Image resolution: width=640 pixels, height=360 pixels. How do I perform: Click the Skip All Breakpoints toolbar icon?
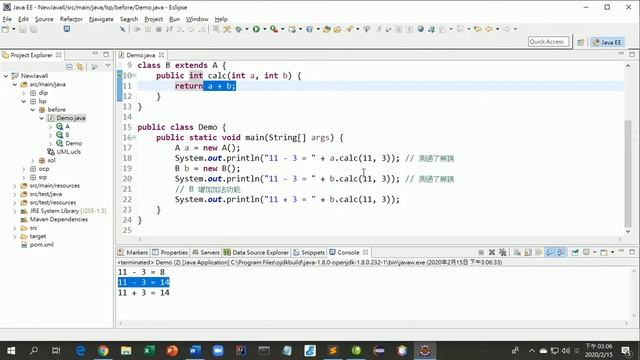click(122, 29)
